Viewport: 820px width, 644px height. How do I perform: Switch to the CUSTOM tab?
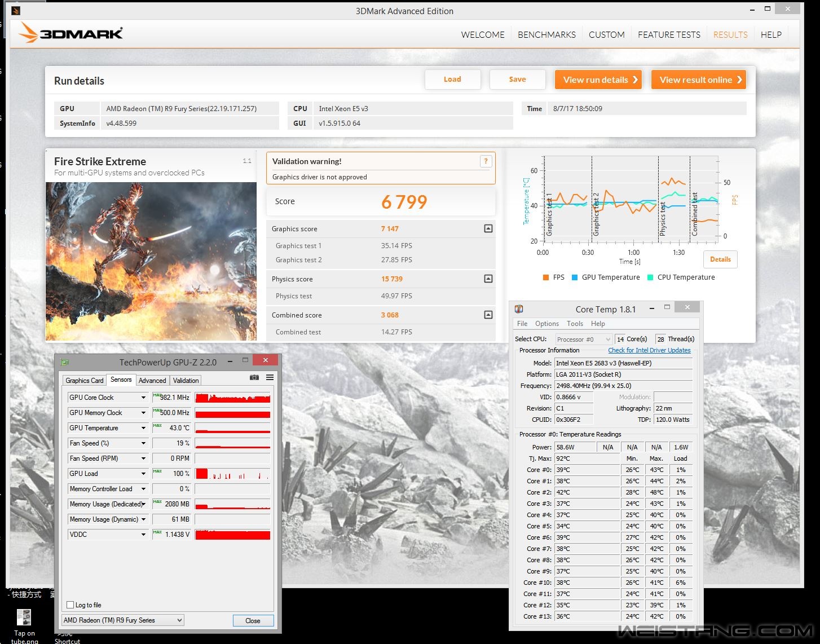click(607, 34)
